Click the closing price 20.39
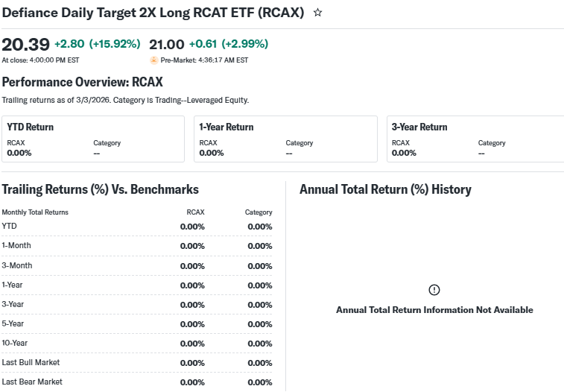Image resolution: width=564 pixels, height=392 pixels. coord(26,44)
